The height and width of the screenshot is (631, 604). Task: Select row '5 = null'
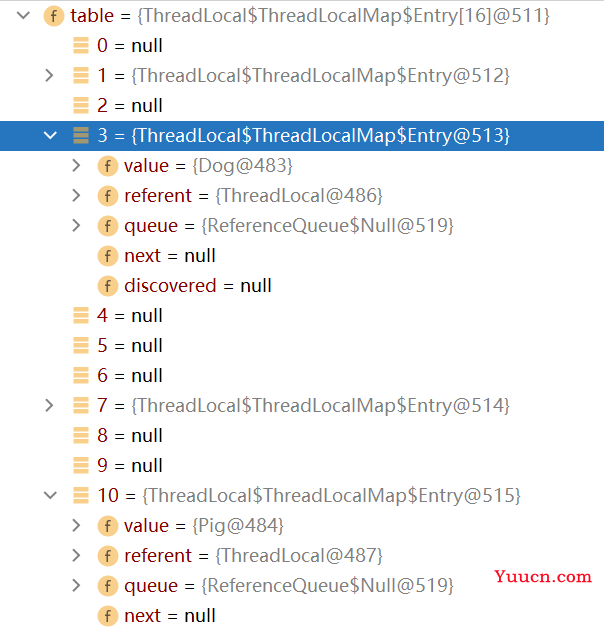tap(302, 345)
